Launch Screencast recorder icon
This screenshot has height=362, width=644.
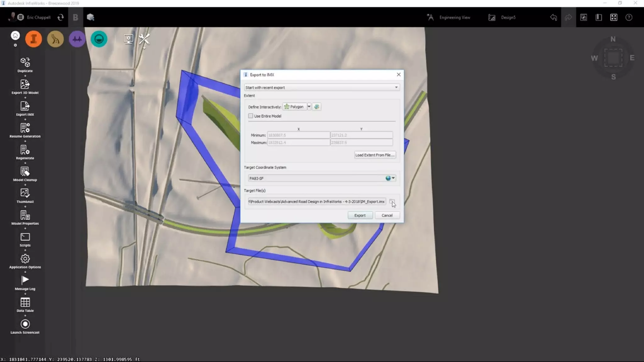click(25, 324)
